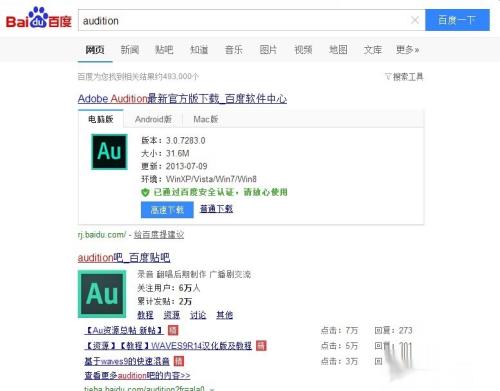
Task: Open 搜索工具 filter options
Action: click(x=404, y=77)
